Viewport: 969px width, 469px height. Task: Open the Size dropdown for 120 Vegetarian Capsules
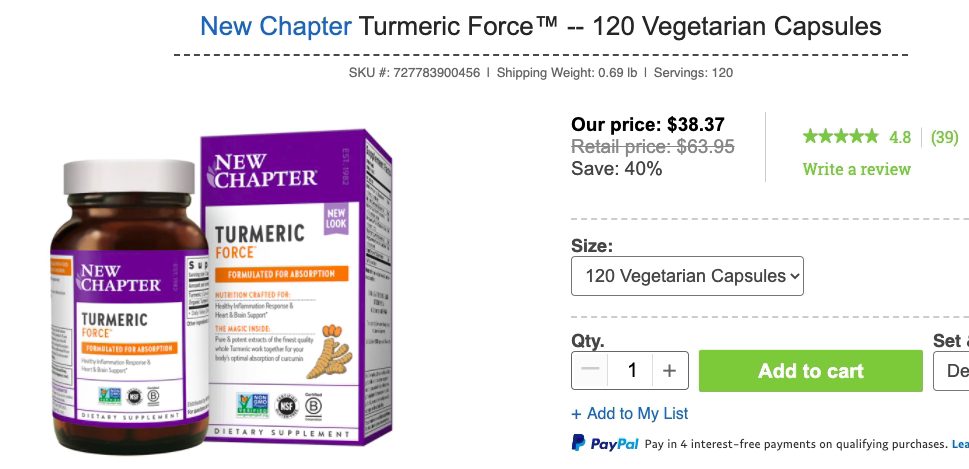687,276
